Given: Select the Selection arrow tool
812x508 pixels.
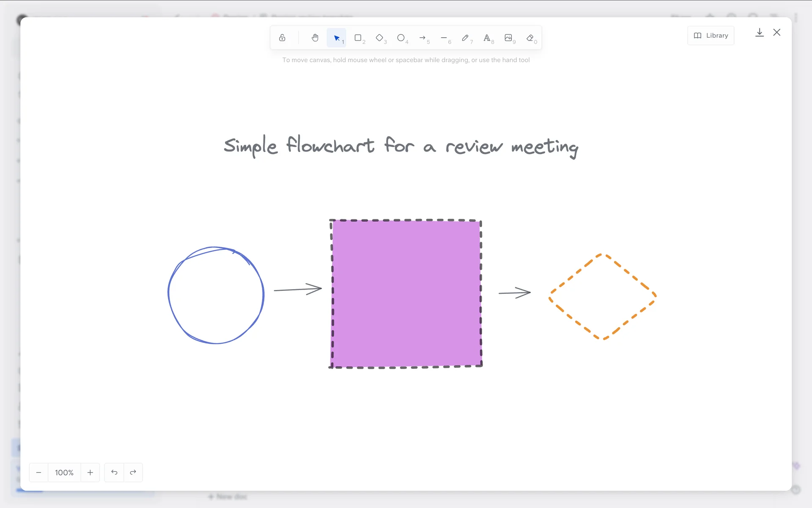Looking at the screenshot, I should (337, 38).
